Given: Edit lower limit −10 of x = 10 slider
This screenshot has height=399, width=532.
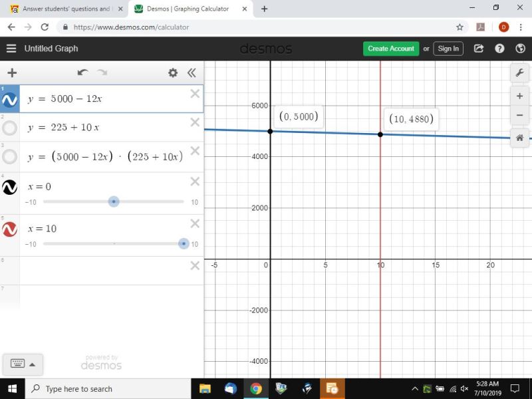Looking at the screenshot, I should pos(31,244).
